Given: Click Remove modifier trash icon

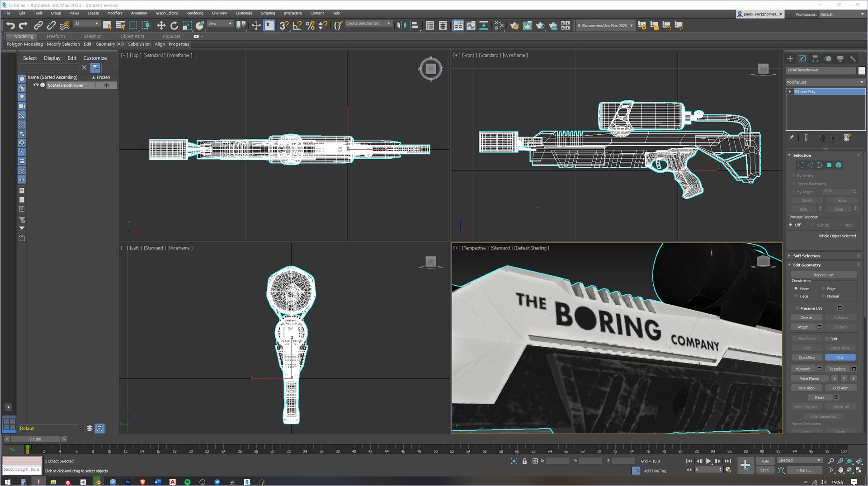Looking at the screenshot, I should (832, 138).
